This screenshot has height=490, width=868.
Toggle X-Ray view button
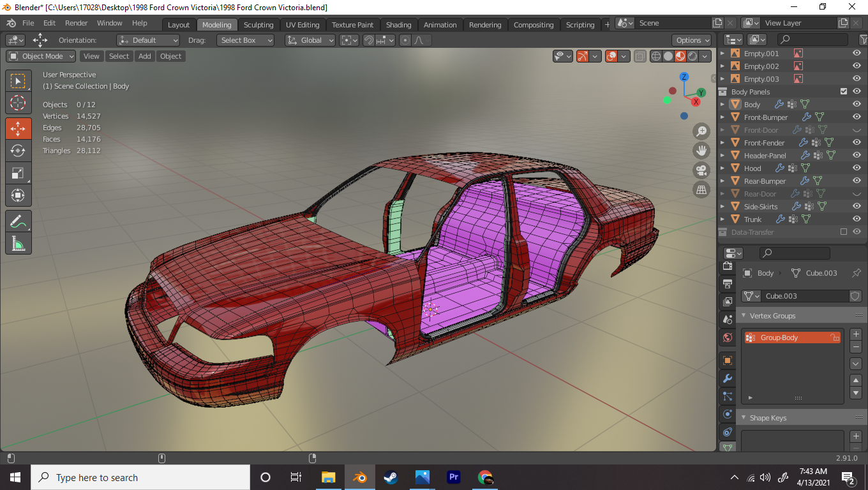pyautogui.click(x=640, y=56)
